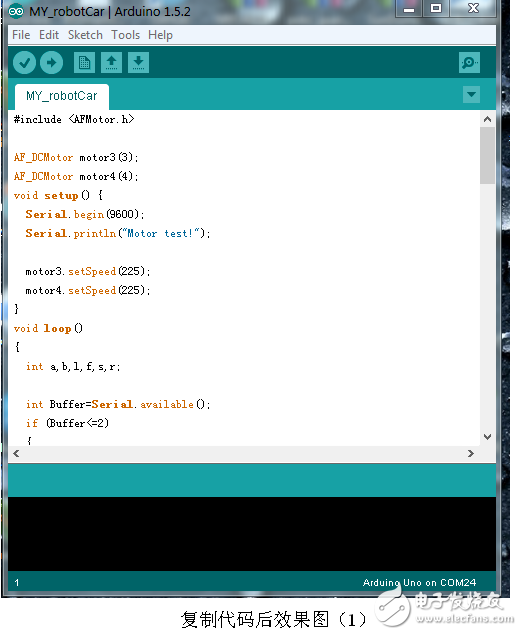
Task: Open the Tools menu
Action: click(x=126, y=35)
